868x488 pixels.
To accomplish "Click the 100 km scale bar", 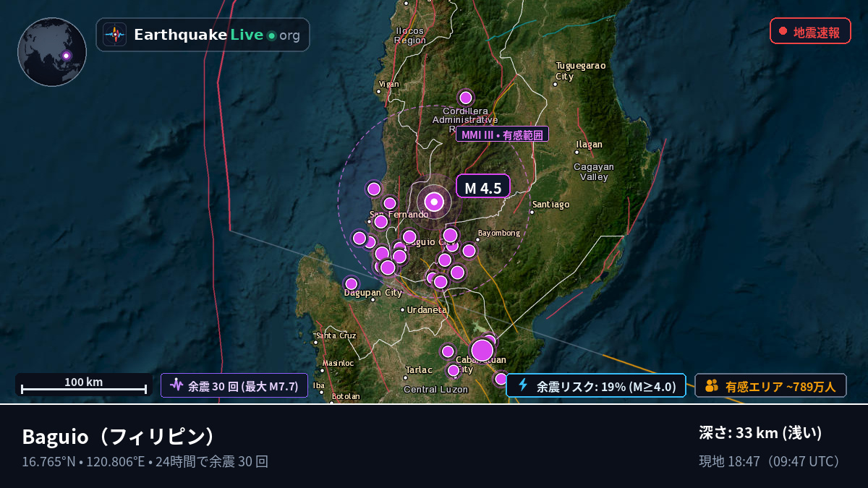I will (x=84, y=385).
